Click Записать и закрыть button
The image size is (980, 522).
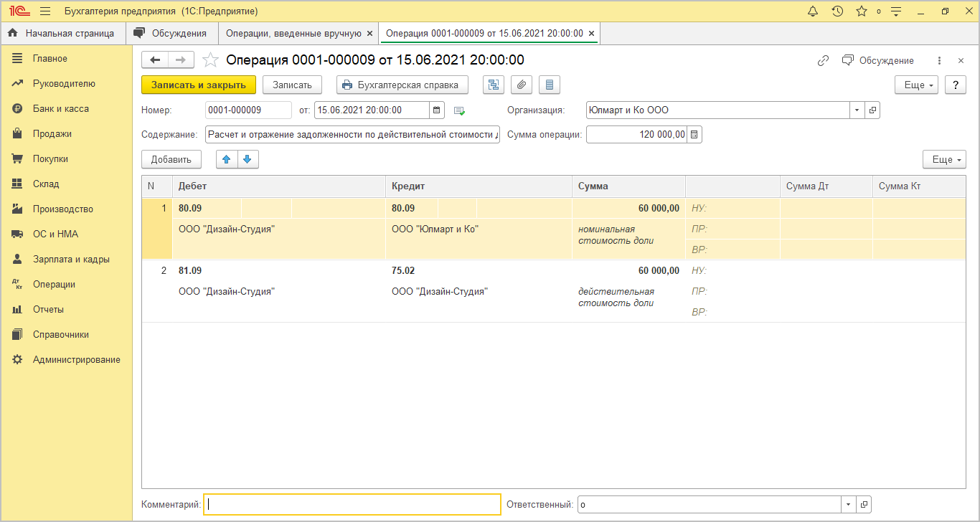click(199, 85)
